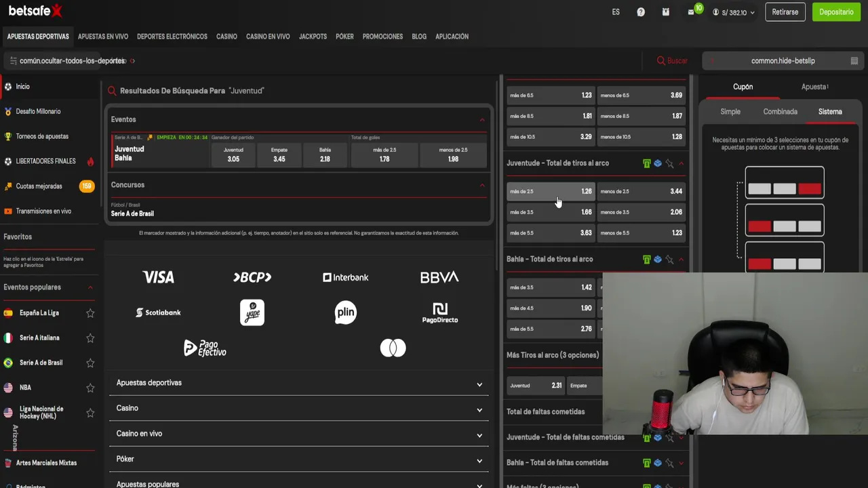The width and height of the screenshot is (868, 488).
Task: Click the flame icon beside LIBERTADORES FINALES
Action: (x=90, y=161)
